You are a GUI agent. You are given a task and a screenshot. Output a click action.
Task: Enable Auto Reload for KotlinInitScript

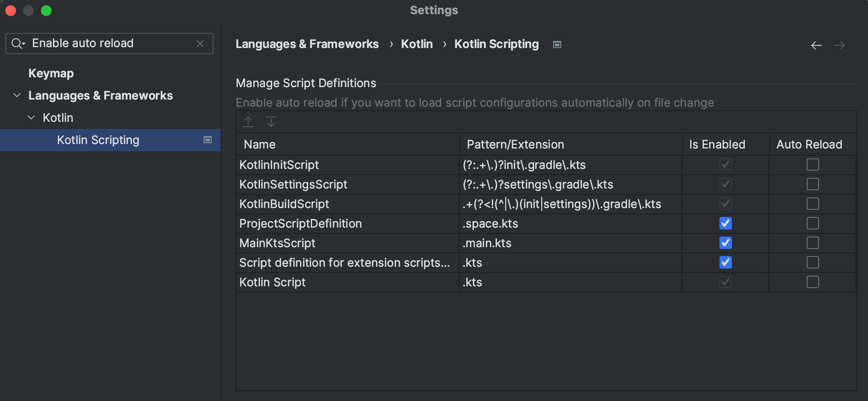pos(813,164)
